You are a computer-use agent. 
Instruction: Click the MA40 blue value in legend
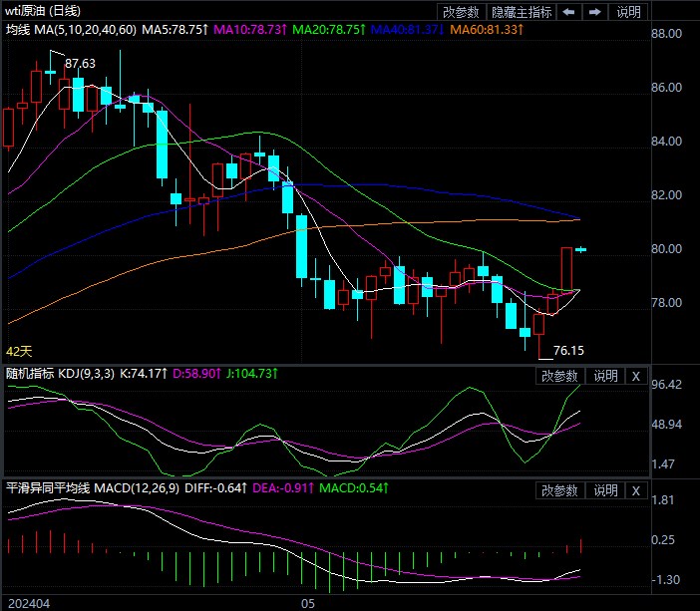click(409, 31)
